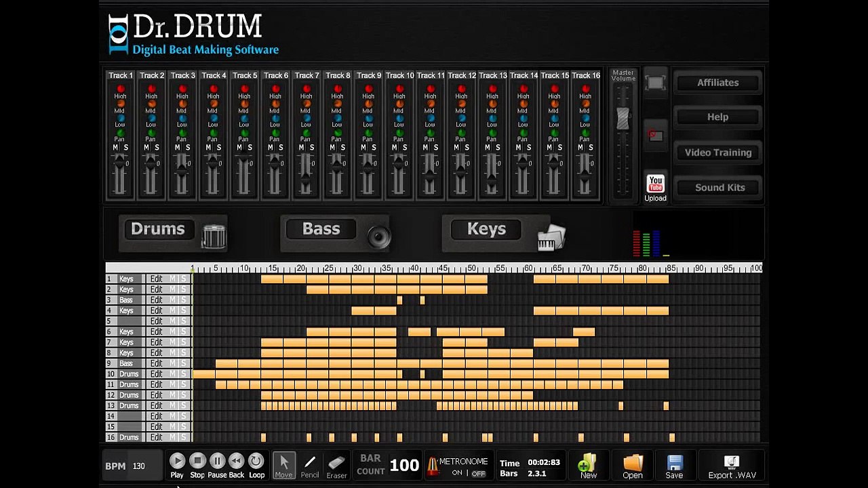Click bar 50 on the timeline ruler
Screen dimensions: 868x488
pos(471,268)
